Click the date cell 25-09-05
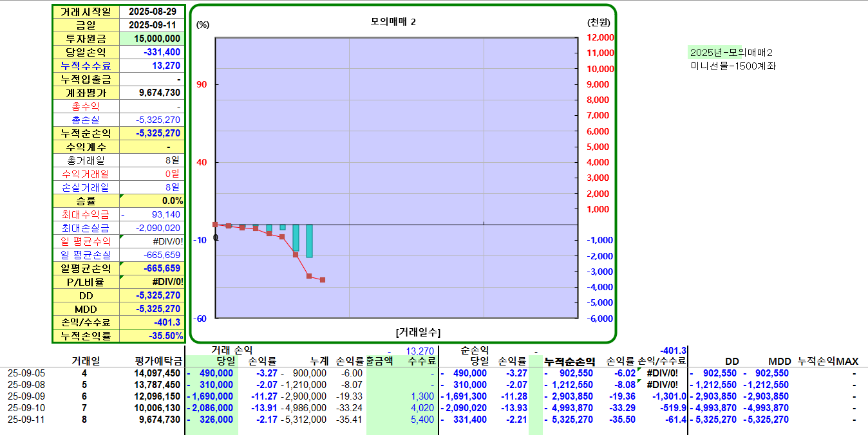 [26, 373]
